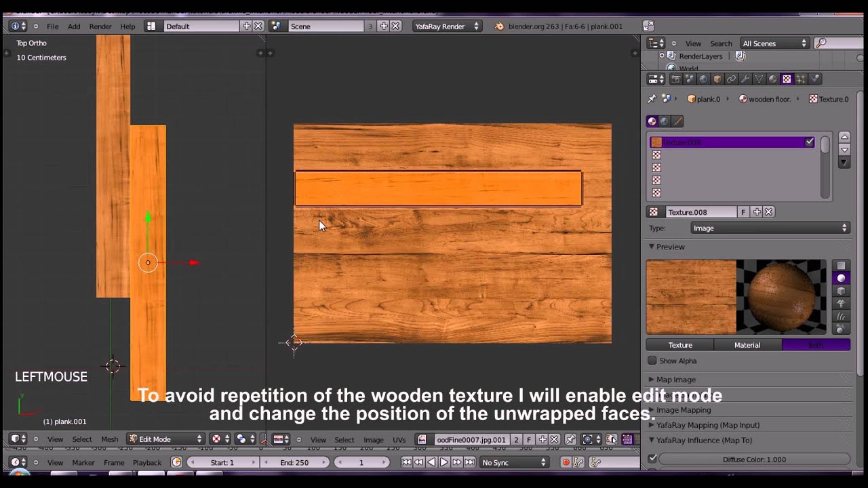Open the File menu
Image resolution: width=868 pixels, height=488 pixels.
click(x=52, y=26)
